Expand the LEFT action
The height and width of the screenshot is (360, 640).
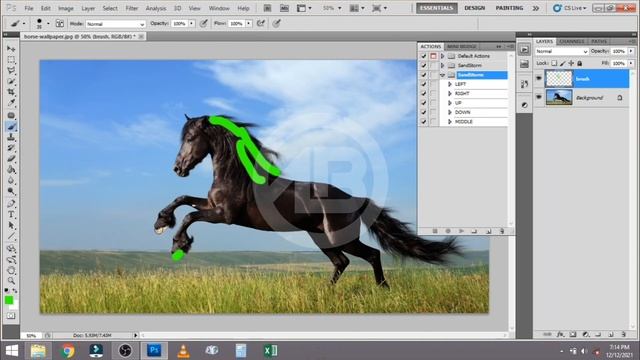point(450,84)
